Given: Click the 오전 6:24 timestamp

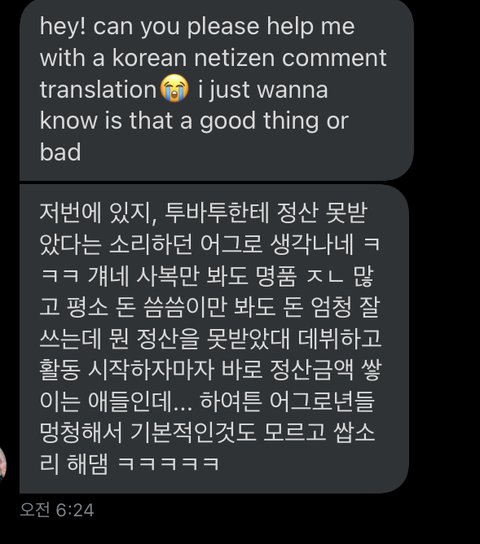Looking at the screenshot, I should tap(57, 510).
